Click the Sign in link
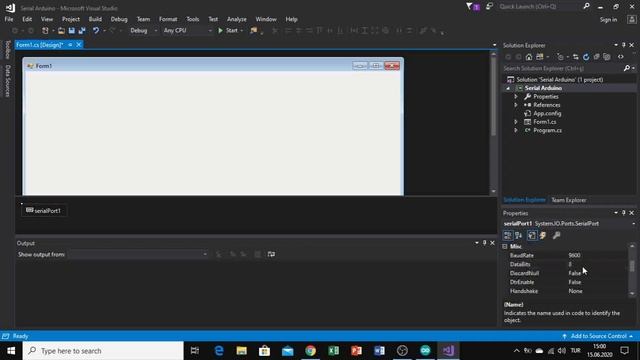This screenshot has width=640, height=360. pyautogui.click(x=608, y=20)
